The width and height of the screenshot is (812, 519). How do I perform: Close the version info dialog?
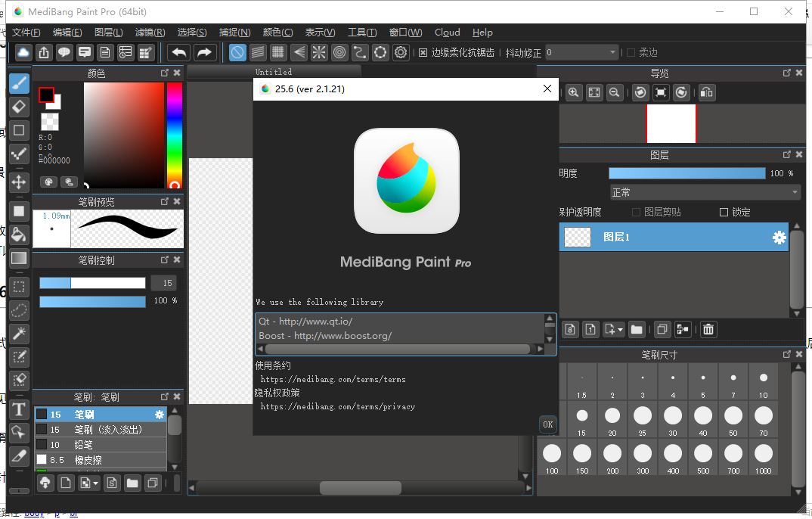click(547, 89)
